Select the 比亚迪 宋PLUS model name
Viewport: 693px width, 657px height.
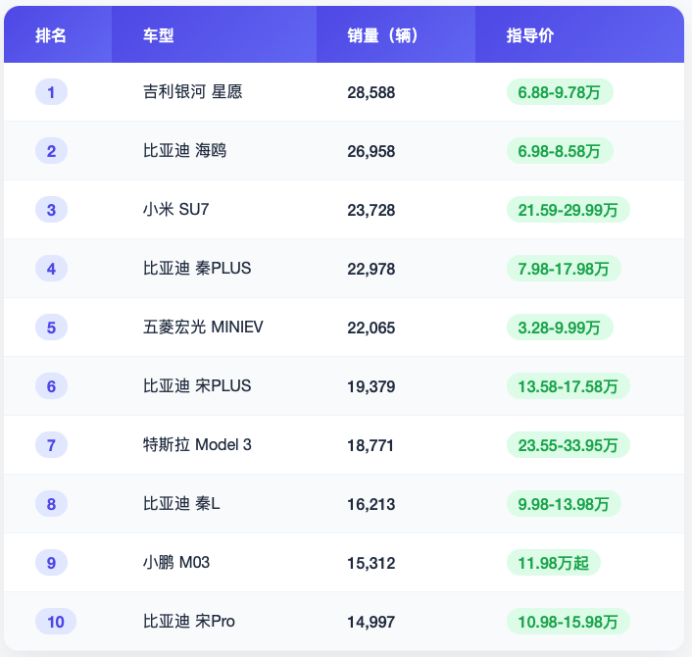tap(197, 386)
